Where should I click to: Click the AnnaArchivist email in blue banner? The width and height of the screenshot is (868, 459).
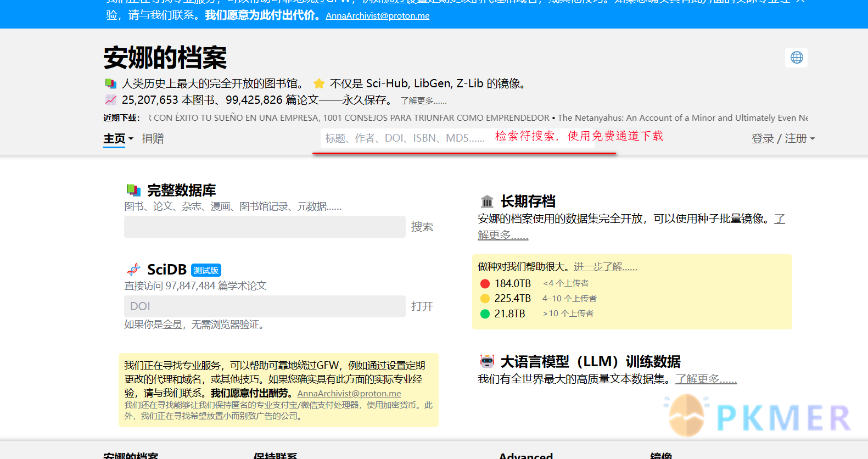coord(378,16)
